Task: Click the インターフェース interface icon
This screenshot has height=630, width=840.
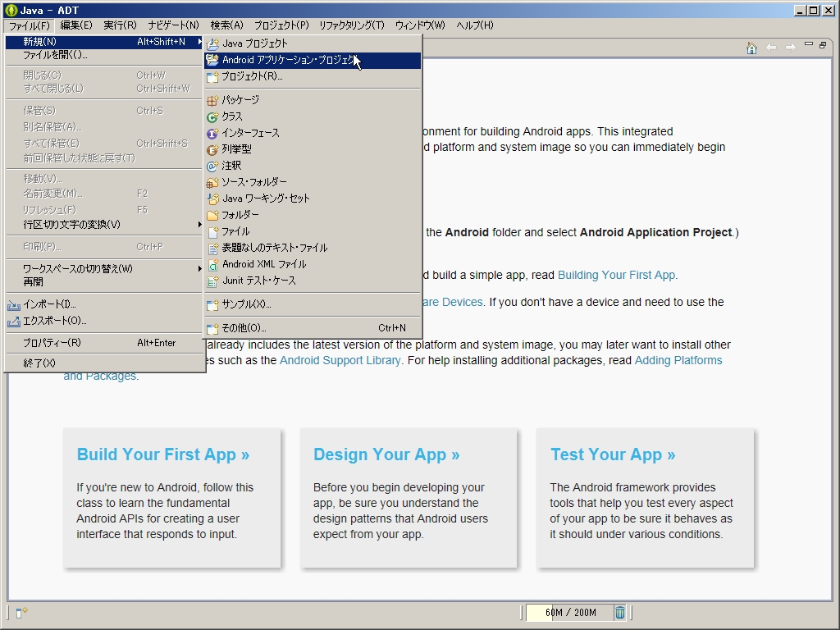Action: [x=212, y=133]
